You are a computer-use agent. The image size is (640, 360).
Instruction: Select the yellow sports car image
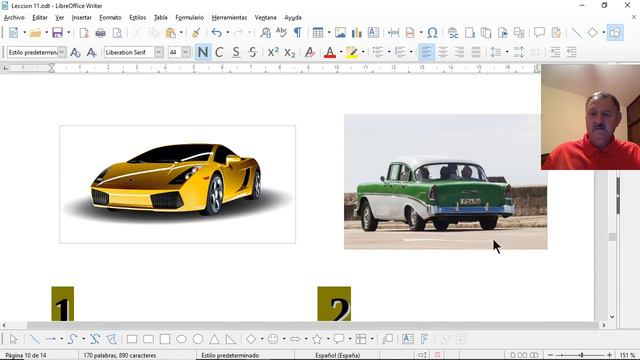point(178,184)
